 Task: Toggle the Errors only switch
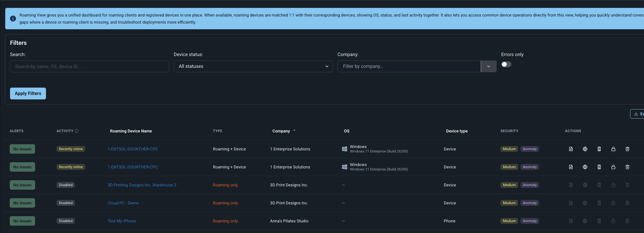506,64
